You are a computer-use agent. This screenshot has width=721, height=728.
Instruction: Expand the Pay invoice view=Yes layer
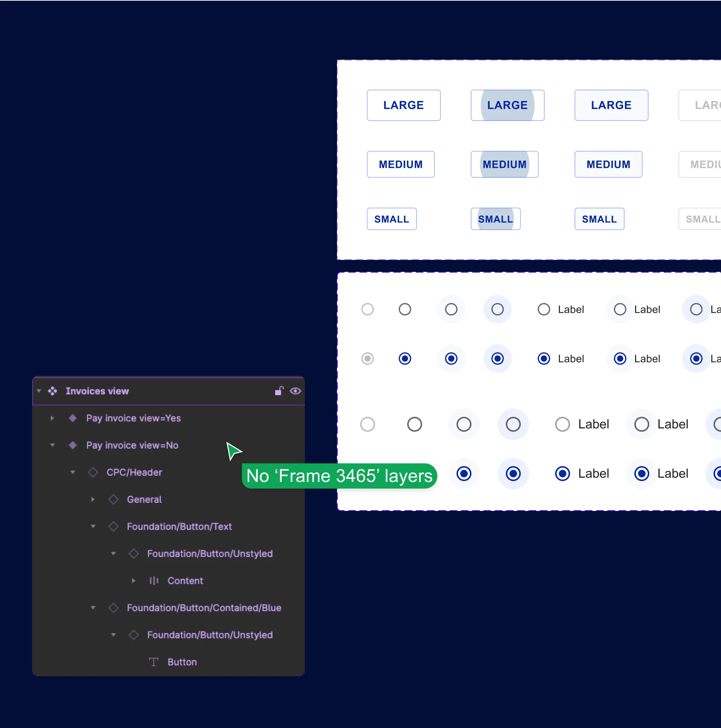point(52,418)
